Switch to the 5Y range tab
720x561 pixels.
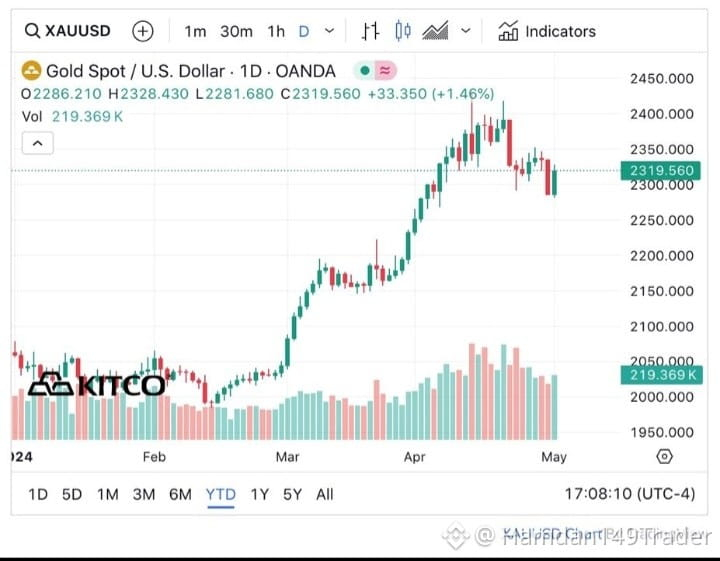(x=292, y=494)
